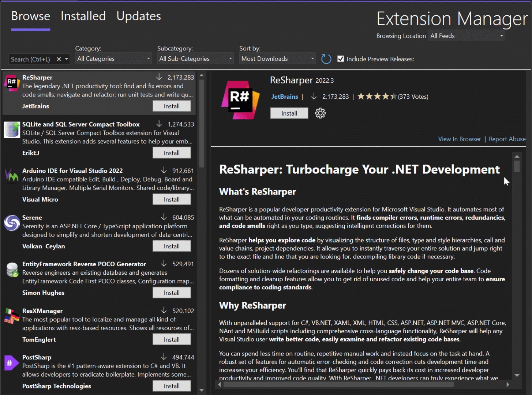Click the download arrow beside 2,173,283 in details

click(314, 96)
